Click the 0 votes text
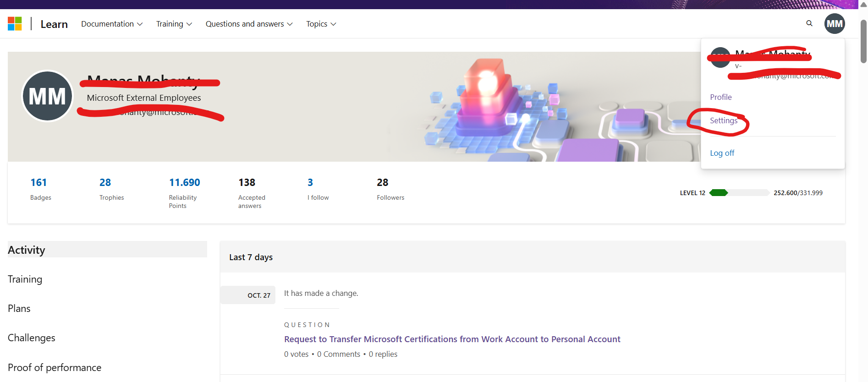This screenshot has height=382, width=868. (297, 354)
